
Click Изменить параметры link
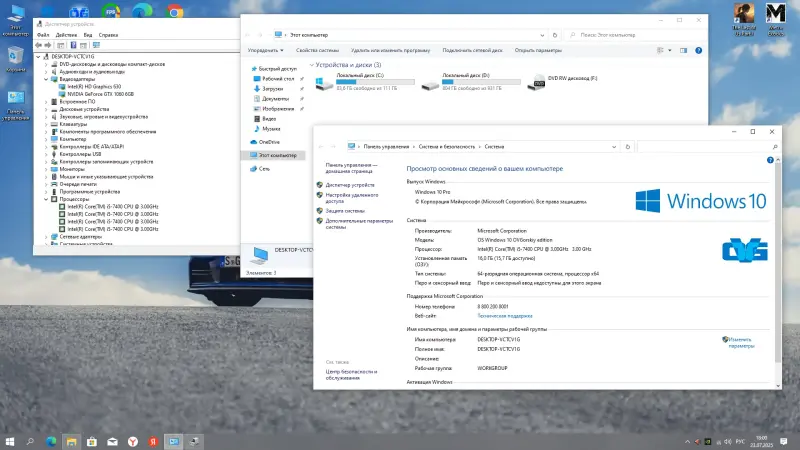click(x=740, y=343)
